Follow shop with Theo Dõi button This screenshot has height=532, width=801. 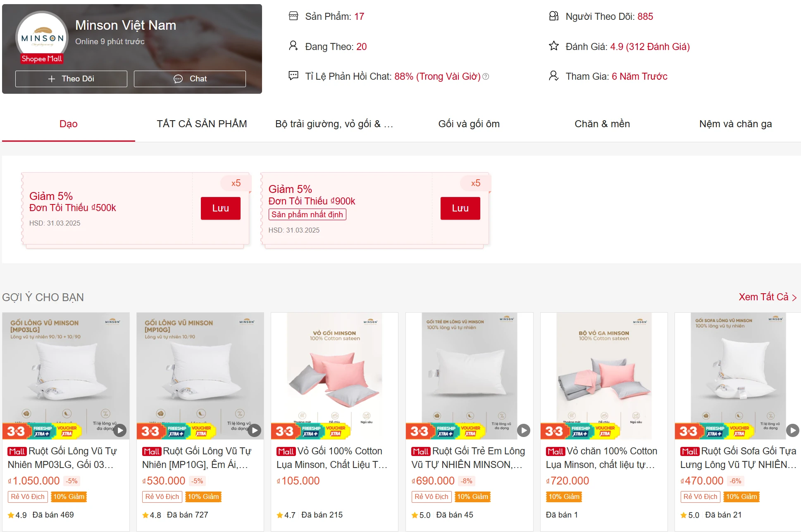(x=71, y=78)
